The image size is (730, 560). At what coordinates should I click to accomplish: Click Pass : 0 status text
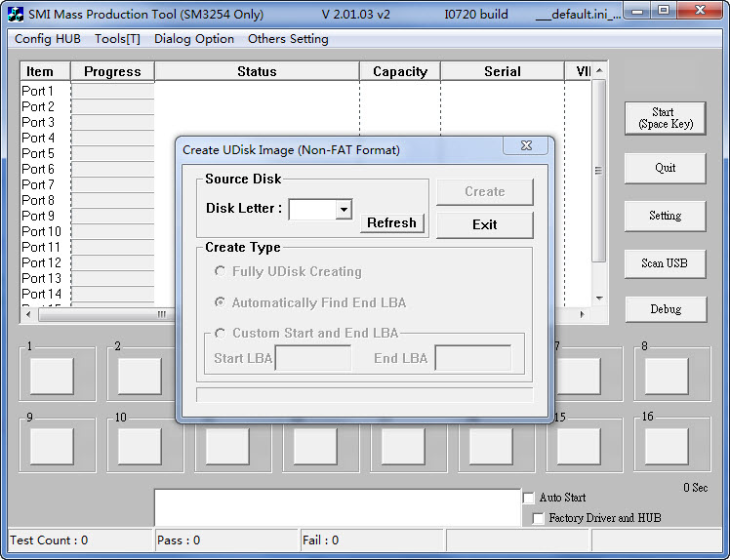179,540
